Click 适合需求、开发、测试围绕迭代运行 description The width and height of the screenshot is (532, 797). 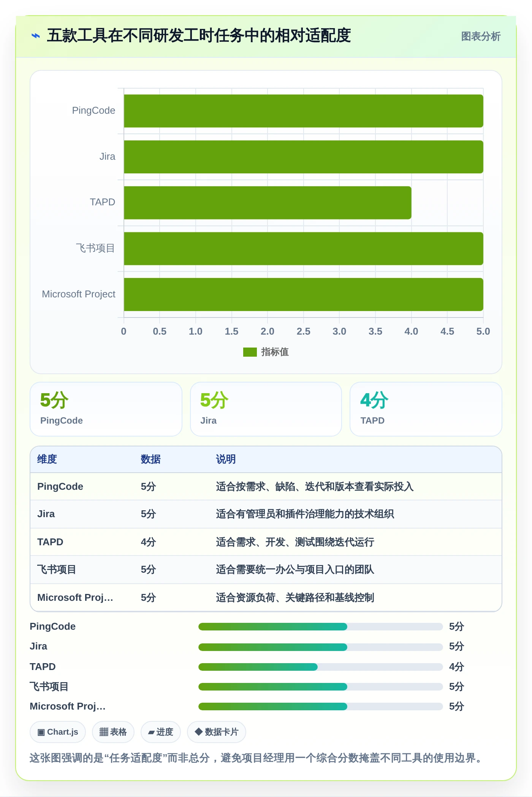coord(295,542)
